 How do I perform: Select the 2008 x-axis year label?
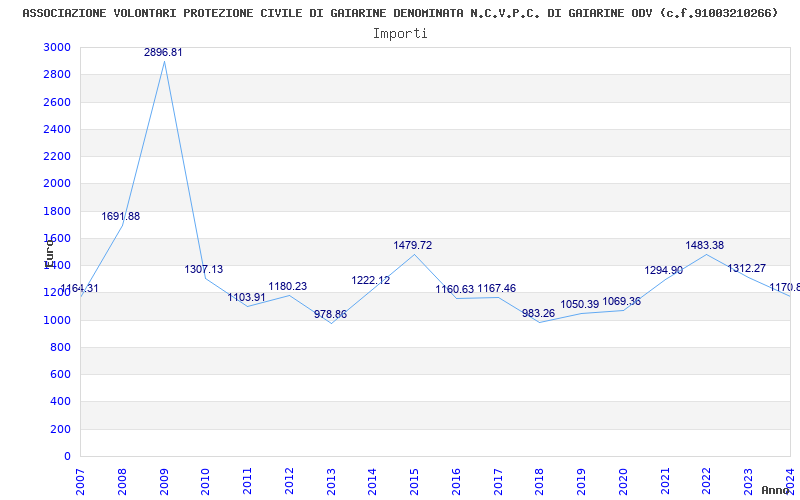click(x=122, y=482)
